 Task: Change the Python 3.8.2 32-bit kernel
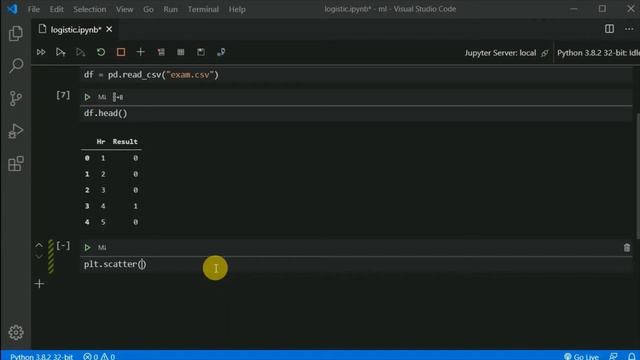pos(598,53)
